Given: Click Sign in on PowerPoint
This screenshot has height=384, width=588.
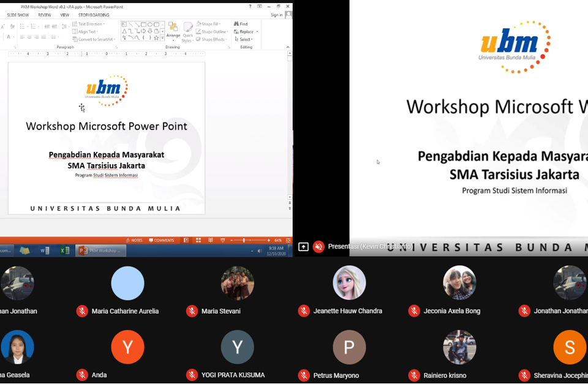Looking at the screenshot, I should (x=277, y=15).
